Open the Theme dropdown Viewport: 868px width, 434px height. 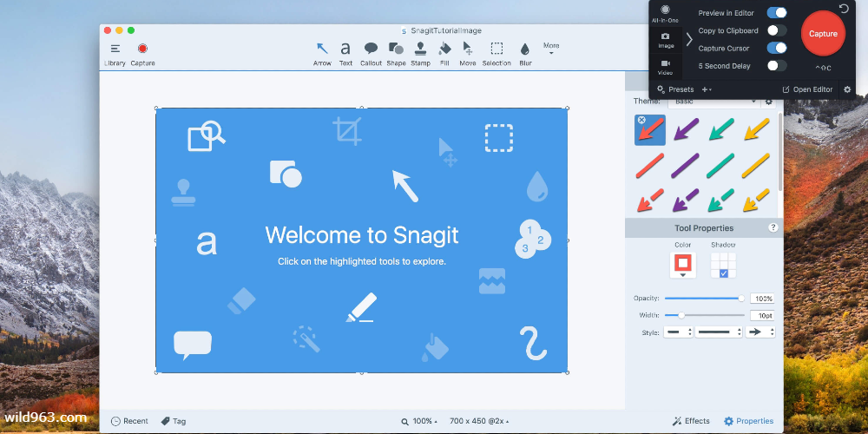coord(713,102)
